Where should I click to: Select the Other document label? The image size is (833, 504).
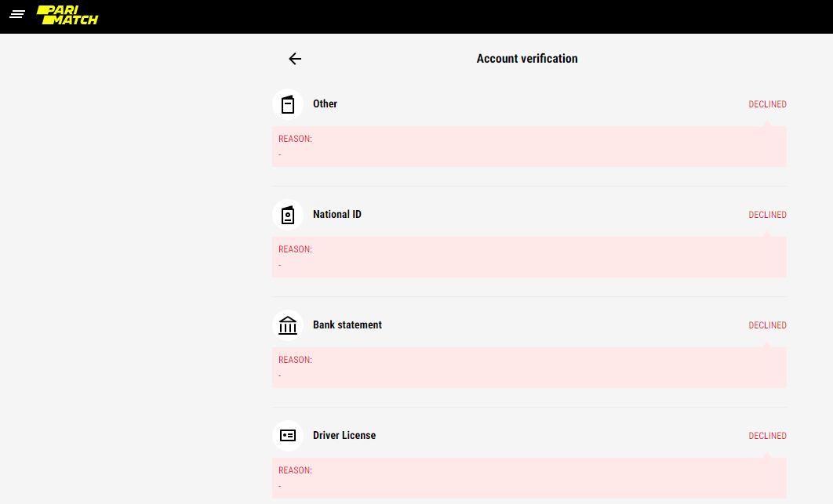pos(325,103)
